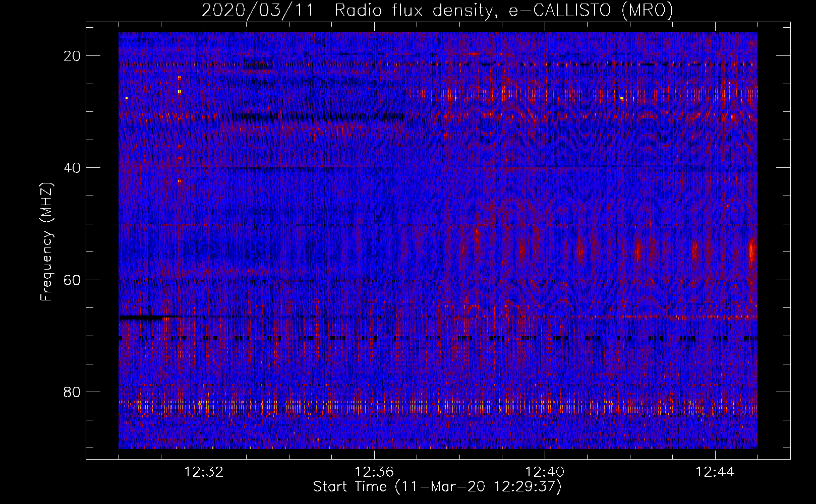Click the 12:36 time tick label
Image resolution: width=816 pixels, height=504 pixels.
coord(374,472)
